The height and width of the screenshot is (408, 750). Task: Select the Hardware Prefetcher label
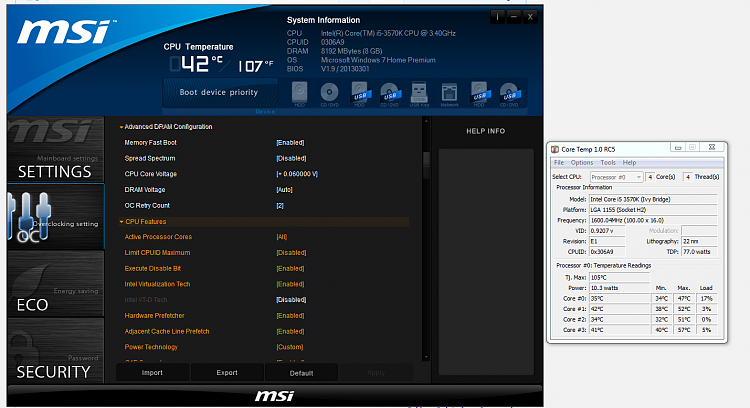[154, 316]
